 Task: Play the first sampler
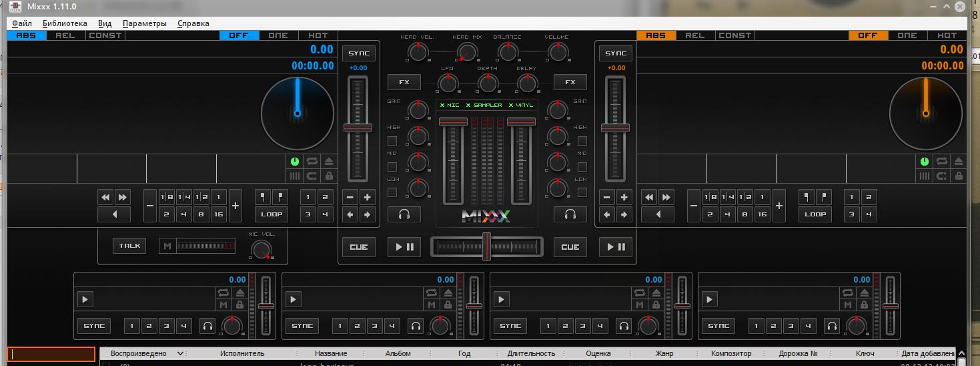pyautogui.click(x=85, y=299)
